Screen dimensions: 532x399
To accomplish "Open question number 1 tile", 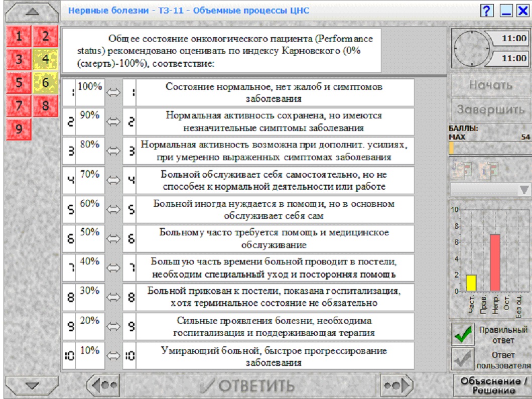I will pyautogui.click(x=19, y=36).
